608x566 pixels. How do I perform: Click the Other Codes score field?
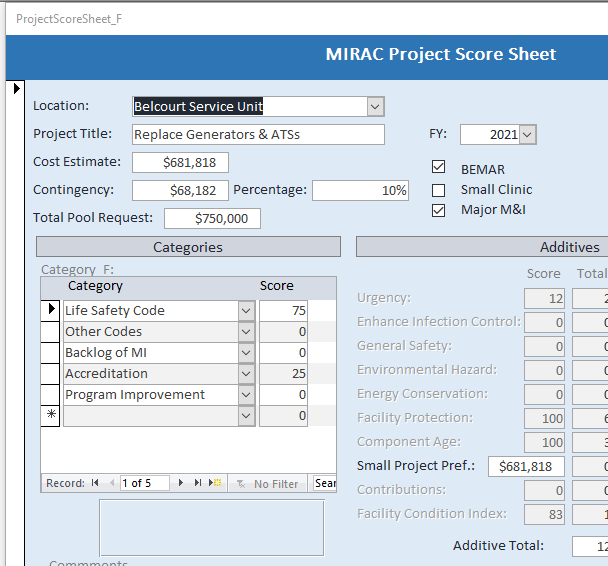(283, 331)
